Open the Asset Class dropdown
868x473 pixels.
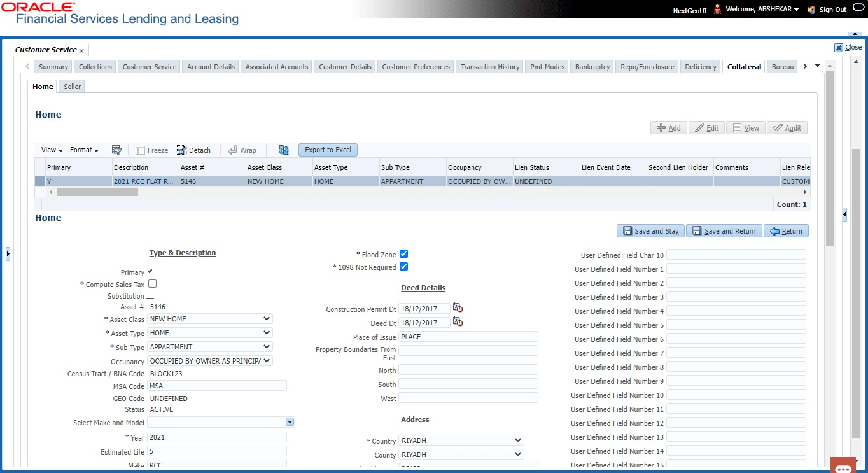pyautogui.click(x=210, y=319)
